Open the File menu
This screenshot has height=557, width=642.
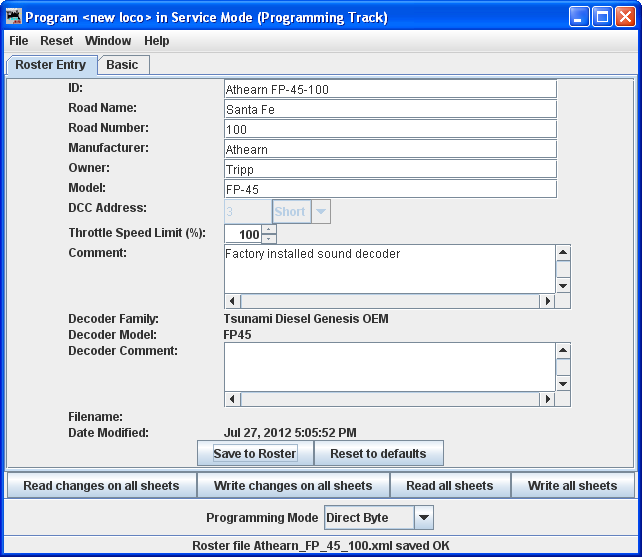pyautogui.click(x=19, y=41)
